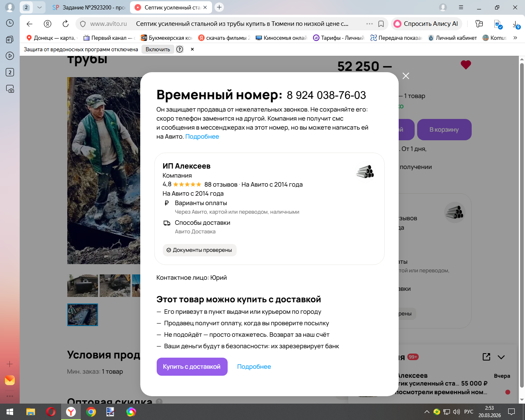525x420 pixels.
Task: Click the "Способы доставки" row
Action: click(197, 227)
